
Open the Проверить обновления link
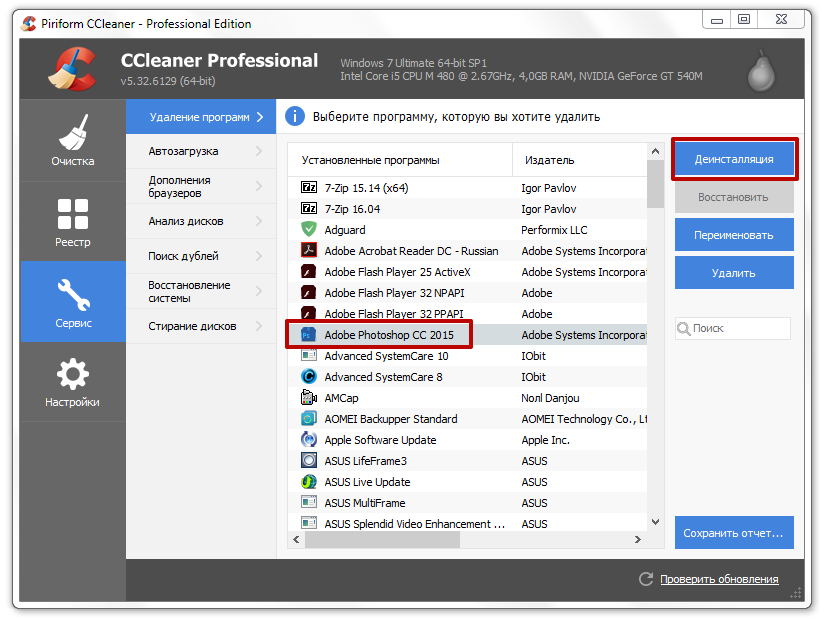719,579
